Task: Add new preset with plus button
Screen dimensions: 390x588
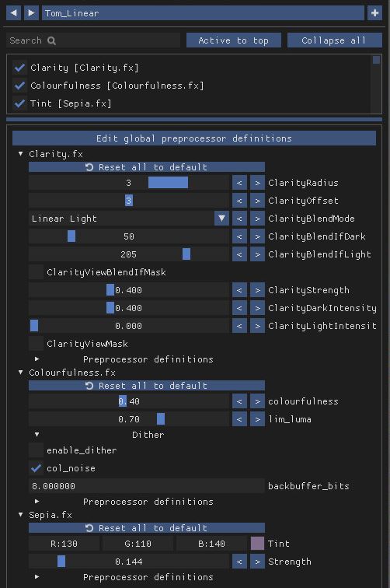Action: (374, 13)
